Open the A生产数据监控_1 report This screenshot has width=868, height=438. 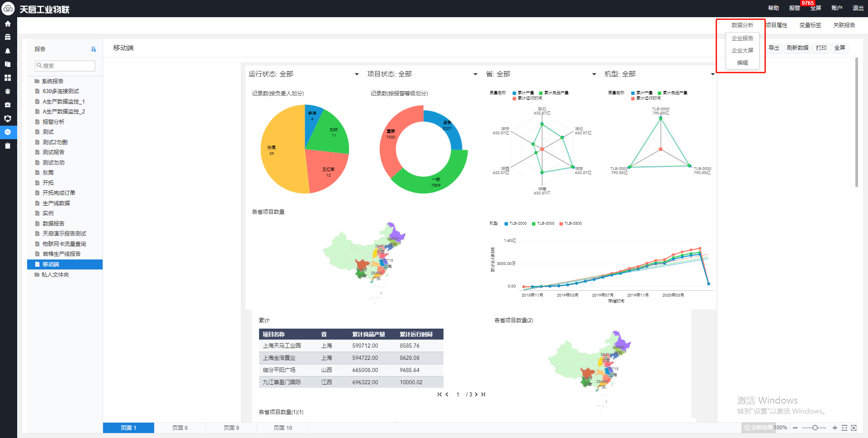(64, 102)
